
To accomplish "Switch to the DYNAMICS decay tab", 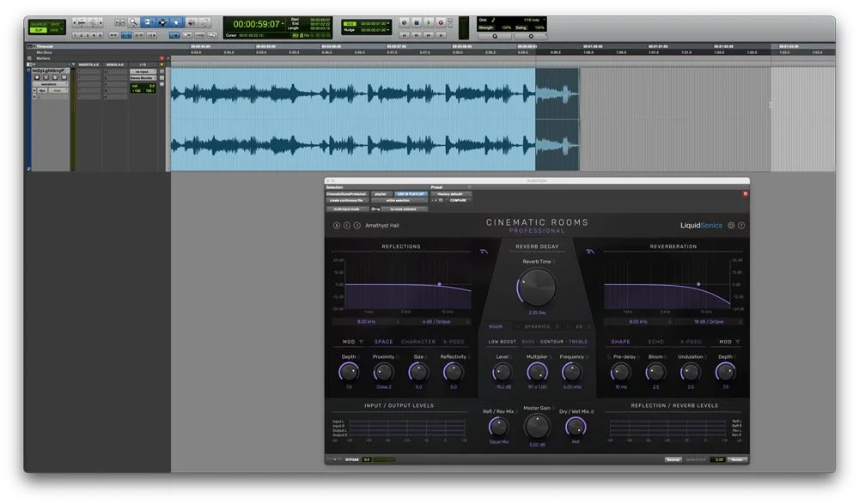I will (537, 326).
